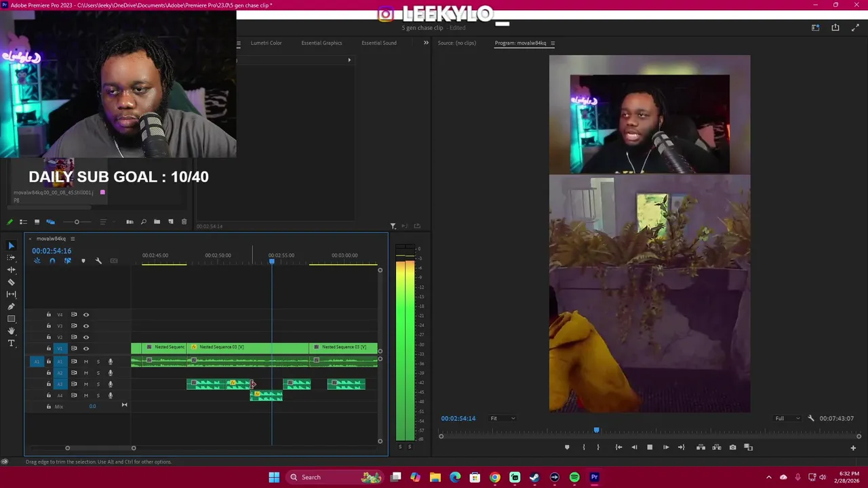Screen dimensions: 868x488
Task: Stop playback in Program monitor
Action: pyautogui.click(x=650, y=447)
